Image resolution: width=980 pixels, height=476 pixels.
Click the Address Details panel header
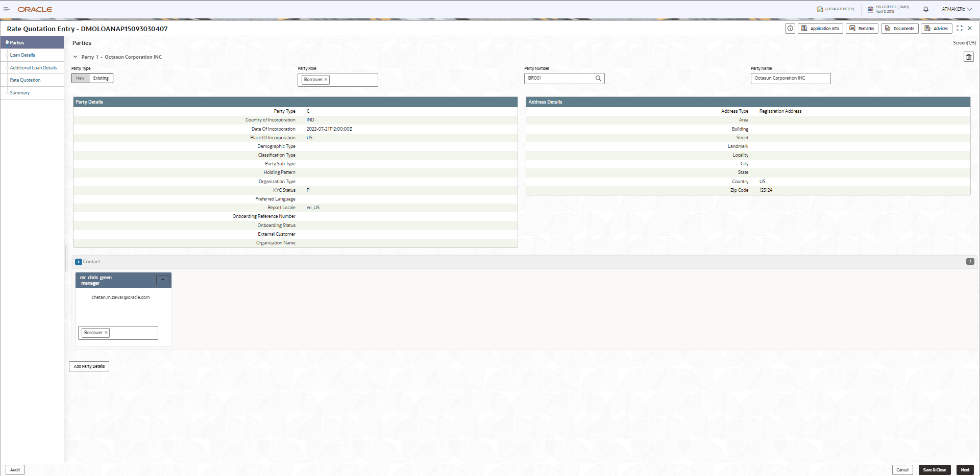click(748, 102)
